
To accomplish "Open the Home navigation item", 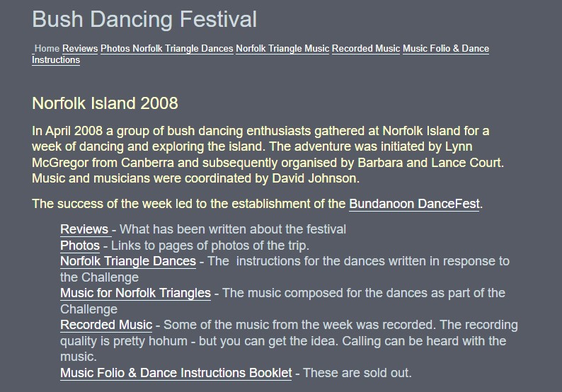I will [47, 48].
